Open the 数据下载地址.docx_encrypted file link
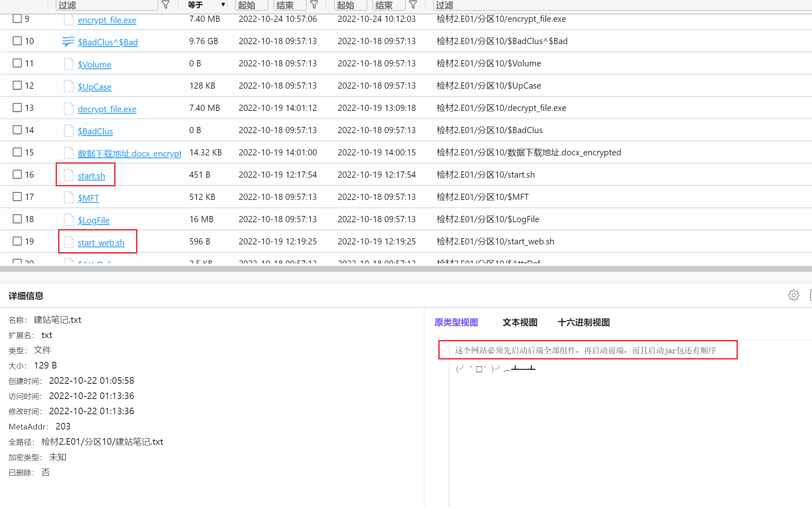 click(129, 153)
